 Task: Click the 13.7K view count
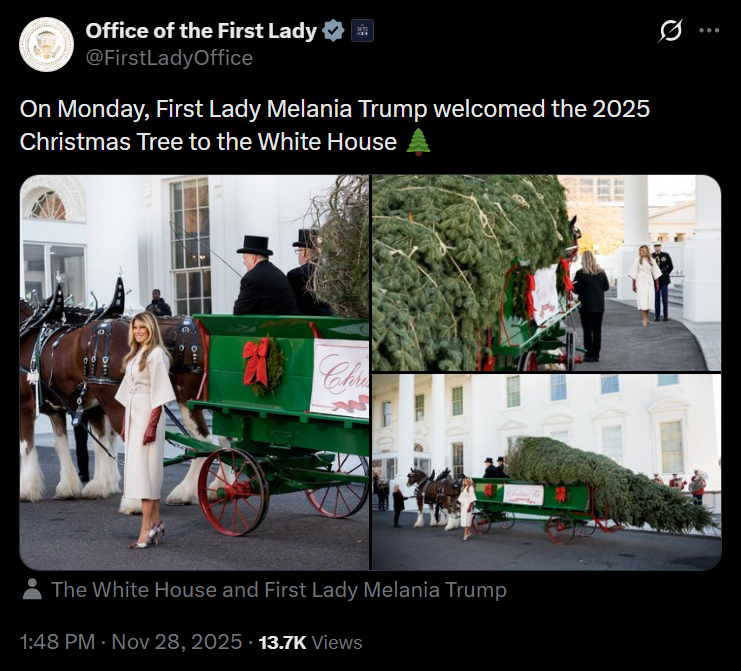tap(283, 643)
